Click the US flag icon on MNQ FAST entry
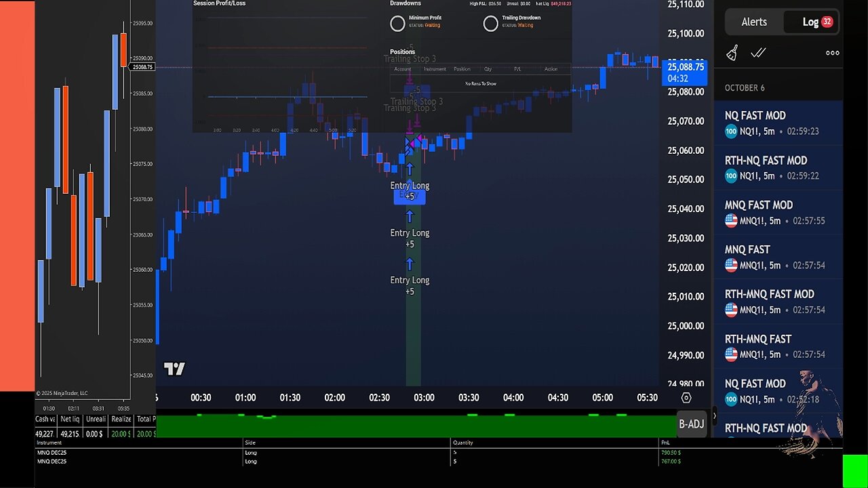 [x=731, y=266]
